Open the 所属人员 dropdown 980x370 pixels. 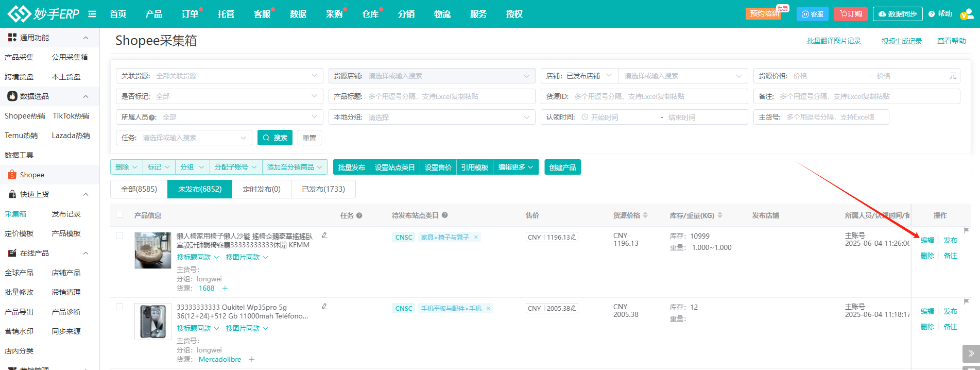click(x=219, y=117)
